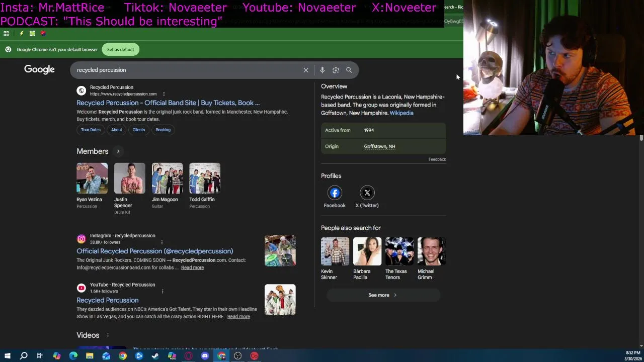Screen dimensions: 644x362
Task: Select the Clients sitelink chip
Action: coord(139,130)
